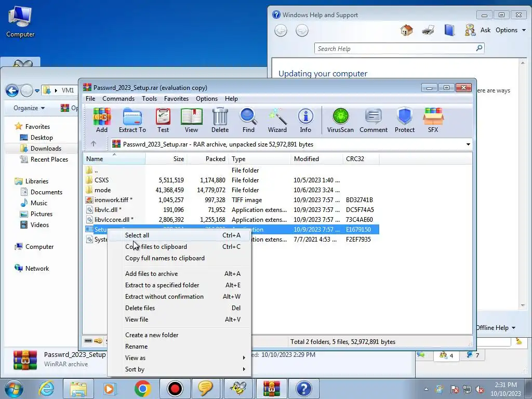This screenshot has height=399, width=532.
Task: Select Network in Explorer sidebar
Action: [32, 269]
